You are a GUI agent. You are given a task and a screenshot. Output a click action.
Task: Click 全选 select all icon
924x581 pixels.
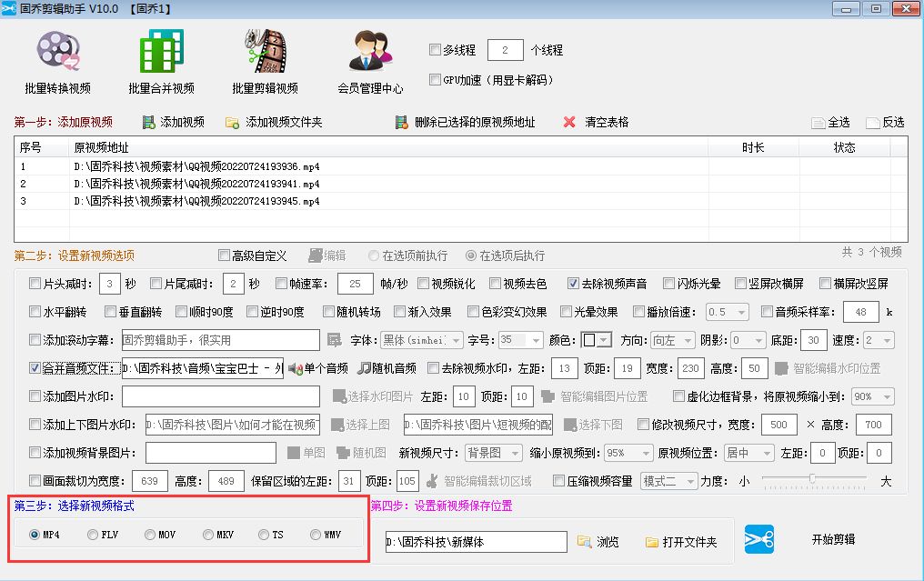(818, 123)
